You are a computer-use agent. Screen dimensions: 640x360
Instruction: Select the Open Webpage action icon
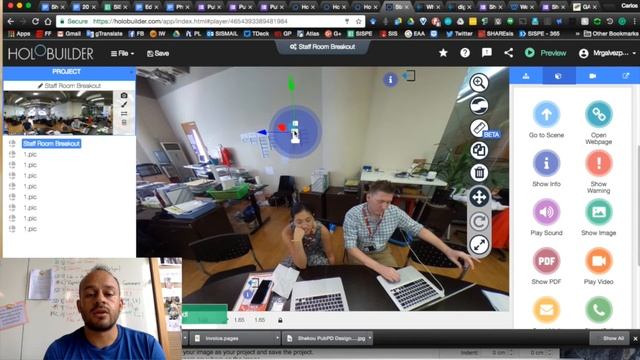click(x=598, y=115)
